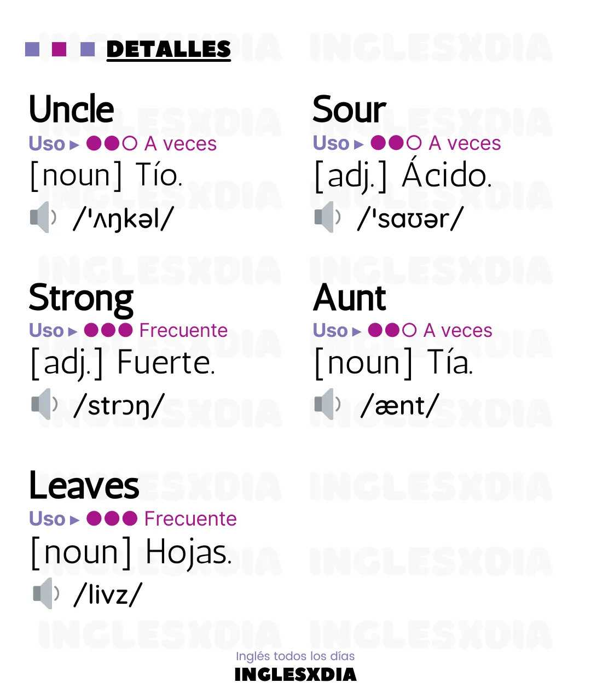Click the empty usage dot under Aunt
Viewport: 591px width, 700px height.
(x=409, y=330)
